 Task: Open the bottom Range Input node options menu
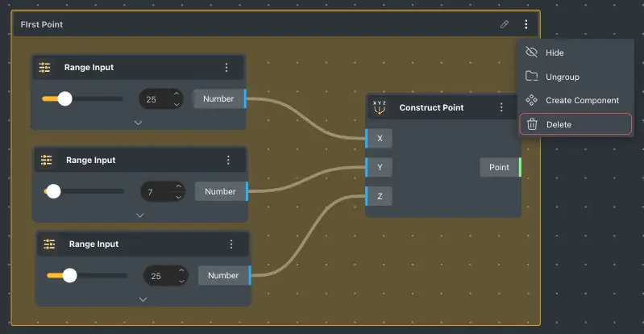tap(231, 244)
